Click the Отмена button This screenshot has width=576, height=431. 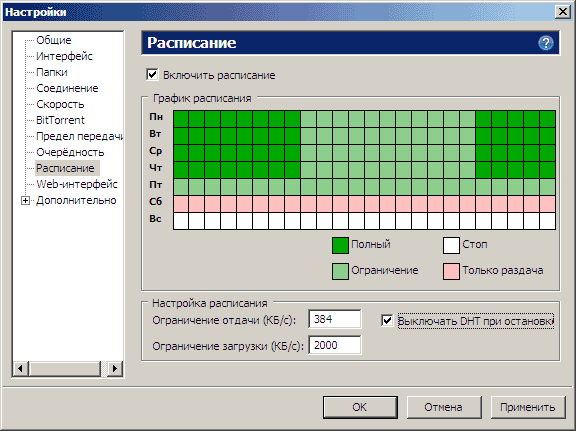[444, 407]
